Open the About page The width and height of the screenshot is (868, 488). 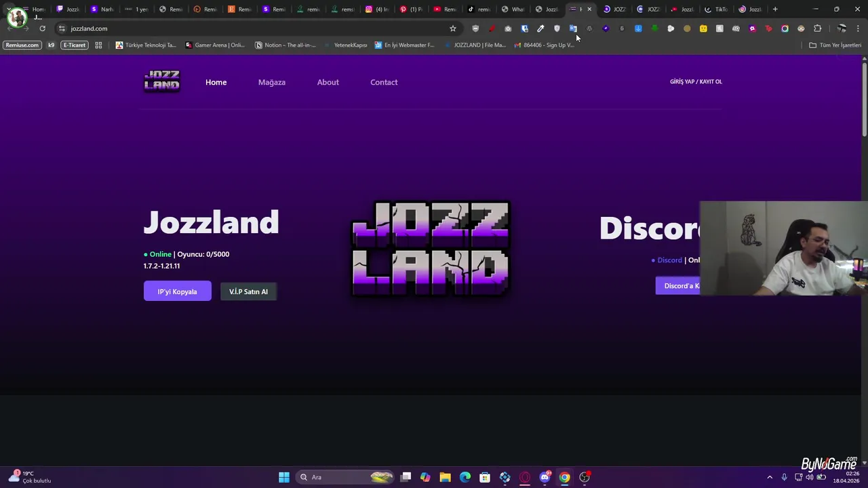tap(328, 82)
